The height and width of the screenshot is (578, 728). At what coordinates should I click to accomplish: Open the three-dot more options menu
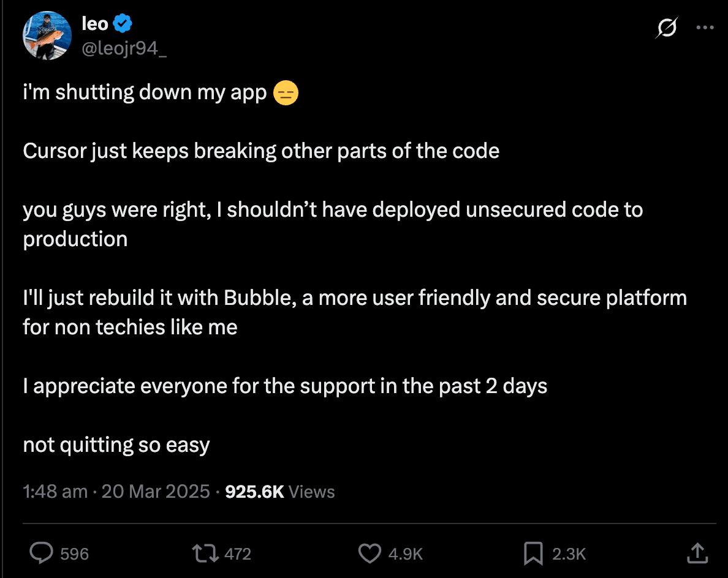[x=705, y=28]
